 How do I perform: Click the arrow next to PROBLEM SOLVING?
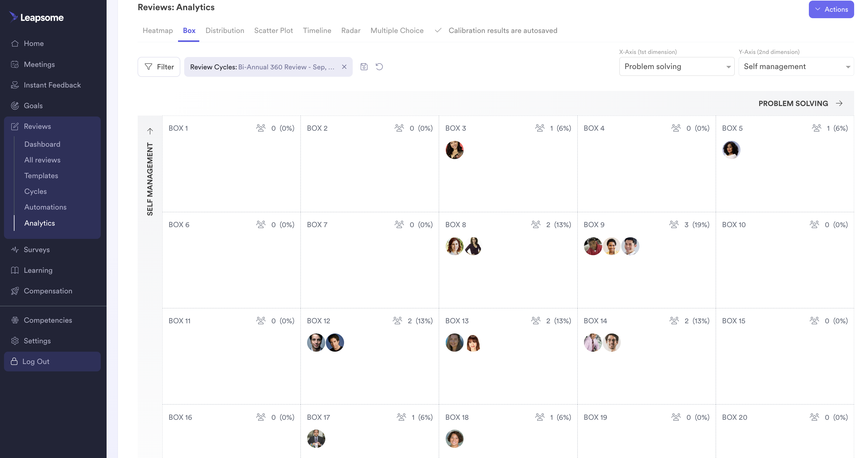click(839, 103)
